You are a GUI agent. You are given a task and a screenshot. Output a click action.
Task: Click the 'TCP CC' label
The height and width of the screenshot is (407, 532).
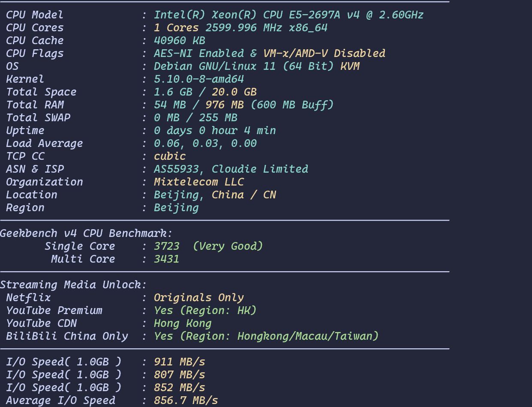25,156
